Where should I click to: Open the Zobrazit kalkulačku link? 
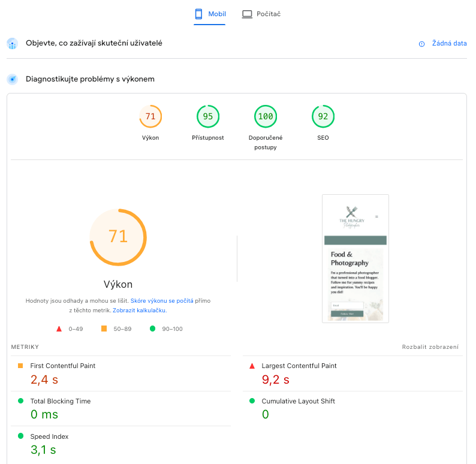(x=139, y=311)
